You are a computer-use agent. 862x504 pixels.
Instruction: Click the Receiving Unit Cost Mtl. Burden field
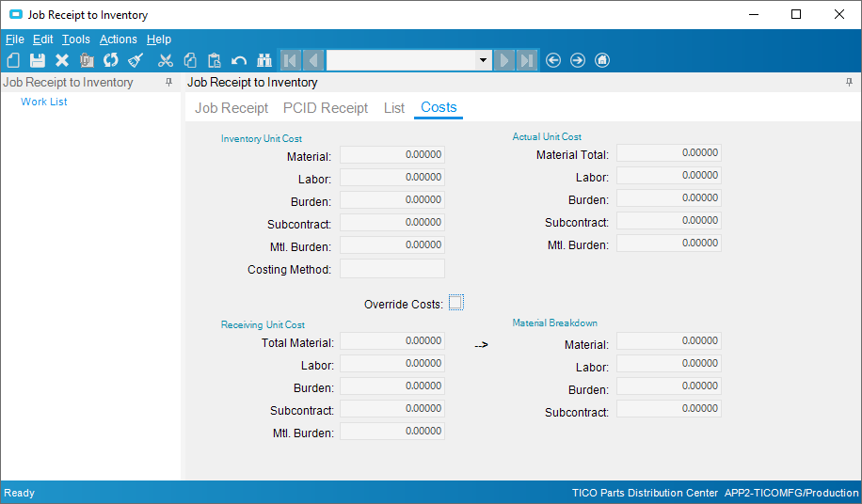392,431
